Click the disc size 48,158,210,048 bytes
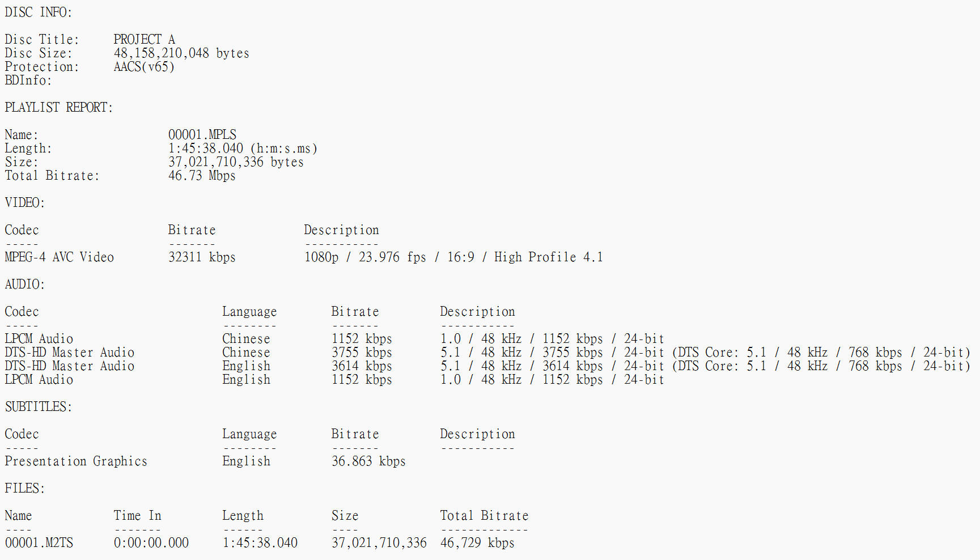Screen dimensions: 980x560 tap(181, 53)
